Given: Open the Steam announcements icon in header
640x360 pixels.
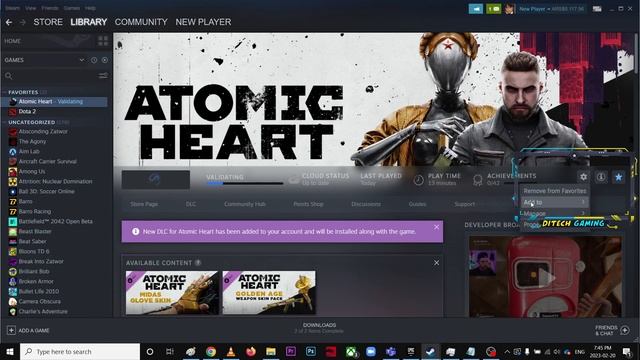Looking at the screenshot, I should 476,9.
